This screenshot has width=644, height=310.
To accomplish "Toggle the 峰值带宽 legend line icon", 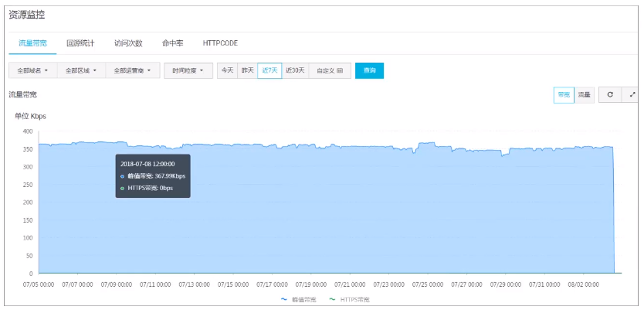I will click(x=283, y=298).
